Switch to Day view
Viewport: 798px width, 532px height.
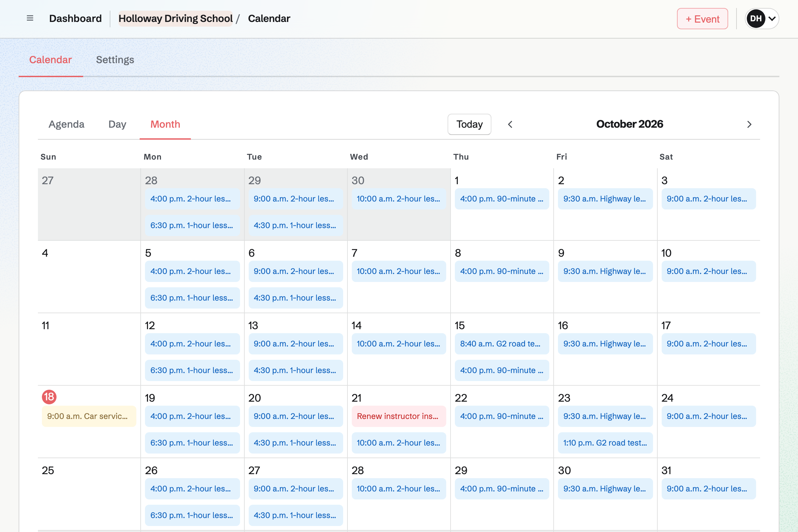(117, 124)
